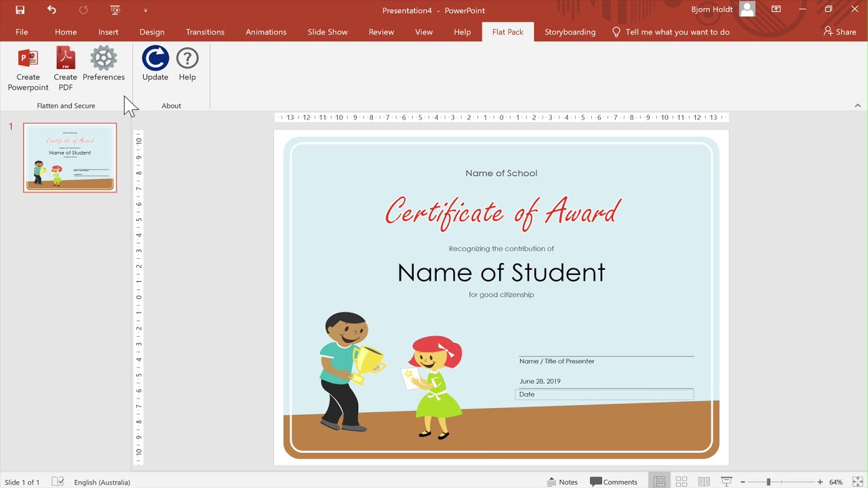This screenshot has height=488, width=868.
Task: Select the Flat Pack tab
Action: point(508,32)
